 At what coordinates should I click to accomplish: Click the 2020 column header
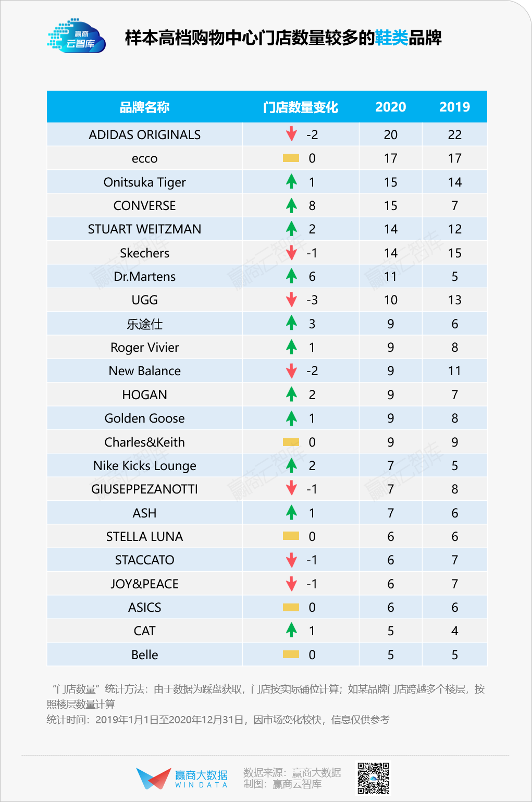tap(390, 107)
